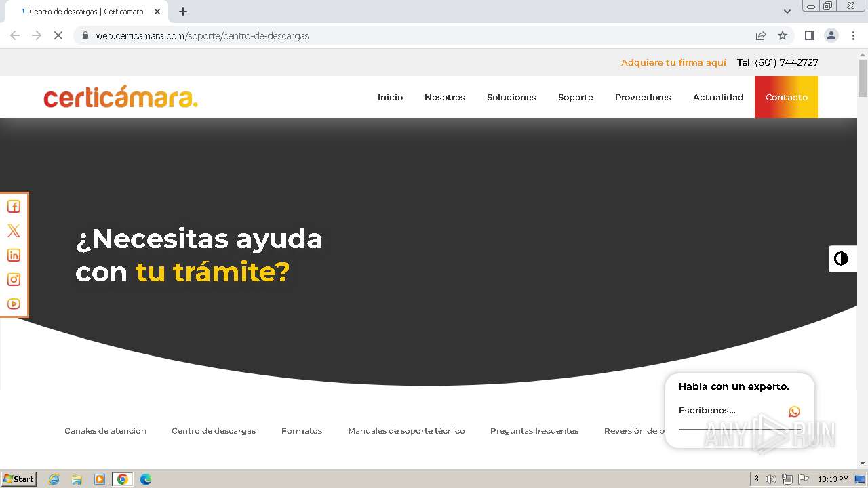Open the Soluciones menu item
Image resolution: width=868 pixels, height=488 pixels.
[x=511, y=97]
